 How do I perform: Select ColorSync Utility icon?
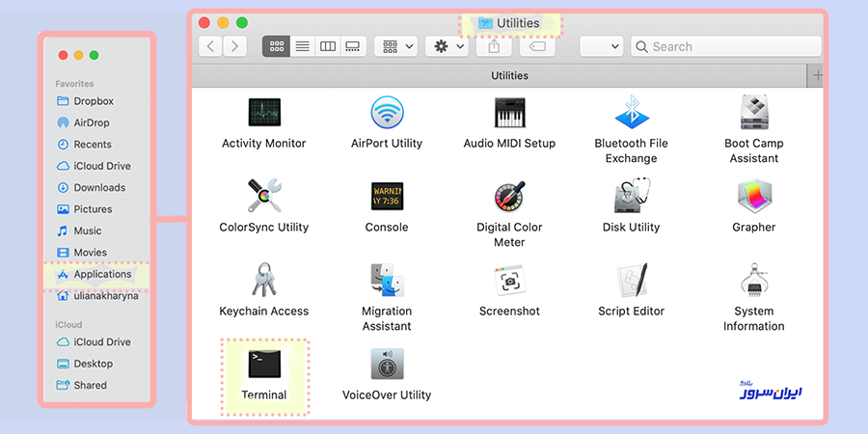(264, 196)
